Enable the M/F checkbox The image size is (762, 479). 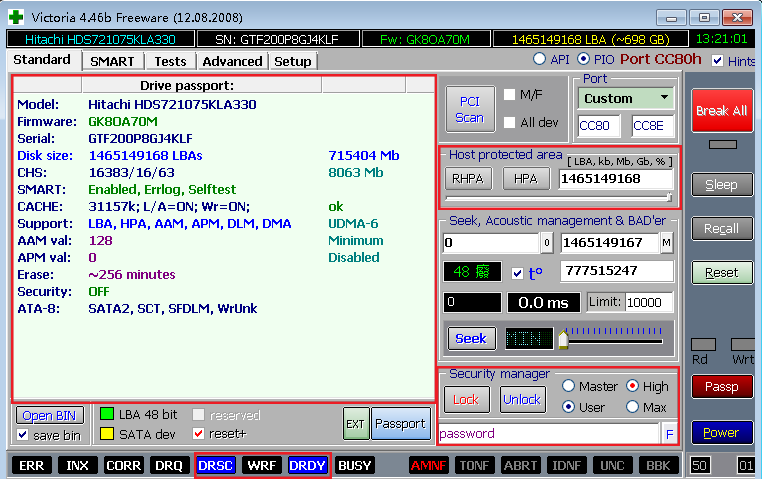(509, 94)
